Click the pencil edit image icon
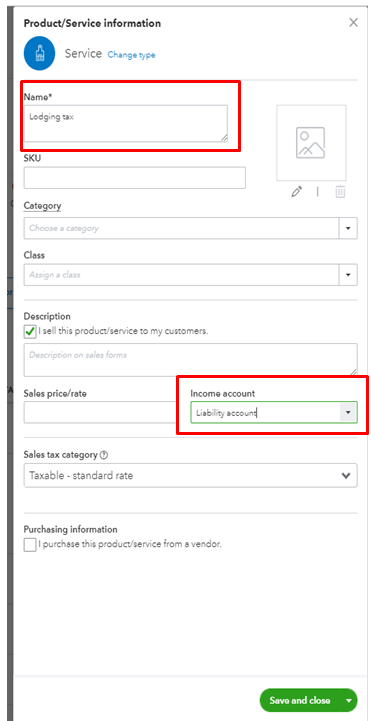371x721 pixels. tap(297, 192)
